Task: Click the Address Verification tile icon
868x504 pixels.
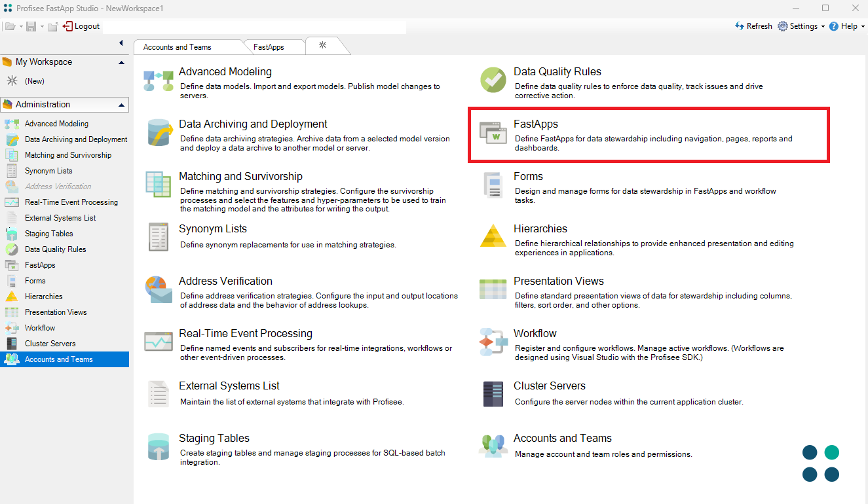Action: pos(159,289)
